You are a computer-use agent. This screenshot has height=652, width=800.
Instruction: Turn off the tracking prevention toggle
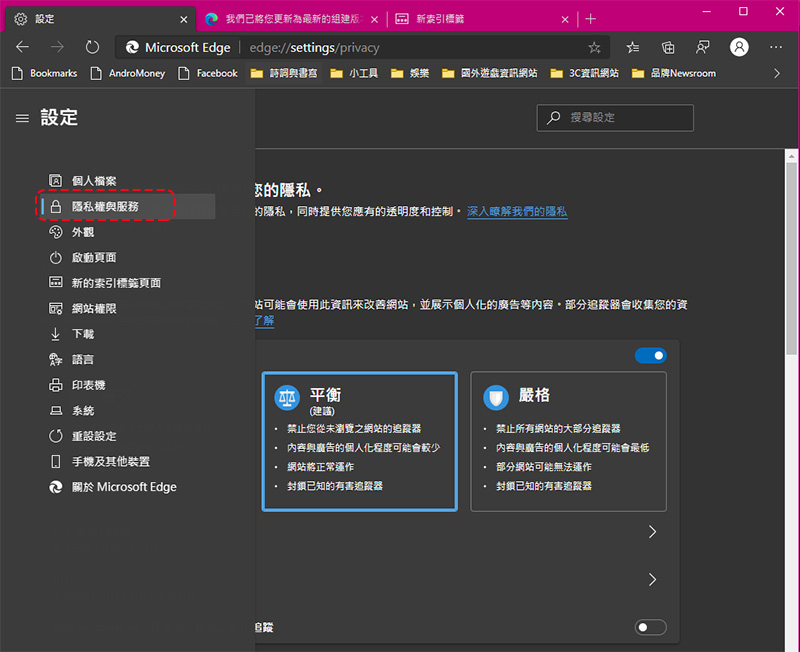pyautogui.click(x=650, y=356)
